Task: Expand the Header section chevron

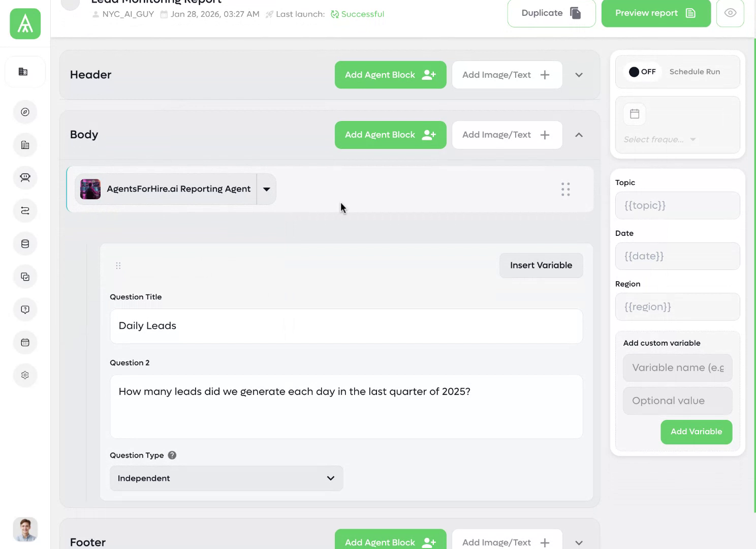Action: point(579,75)
